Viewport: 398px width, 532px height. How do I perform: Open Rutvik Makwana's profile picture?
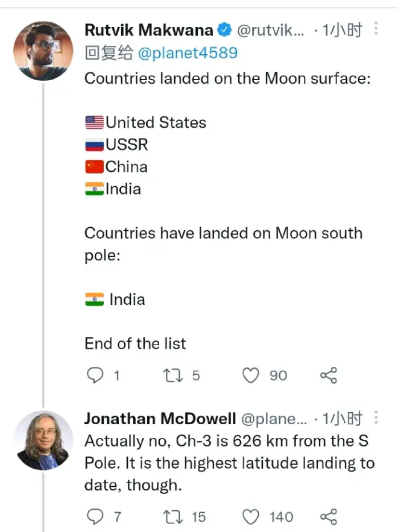[x=43, y=51]
